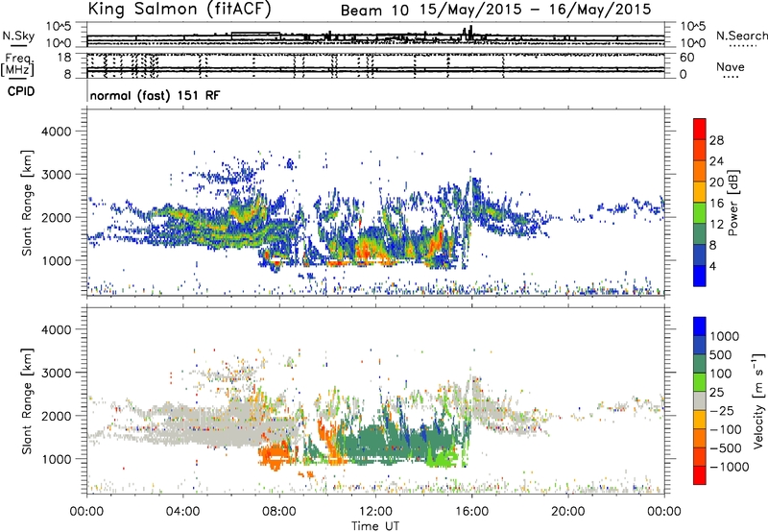Click the red bottom Velocity colorbar segment
The height and width of the screenshot is (532, 768).
(700, 475)
